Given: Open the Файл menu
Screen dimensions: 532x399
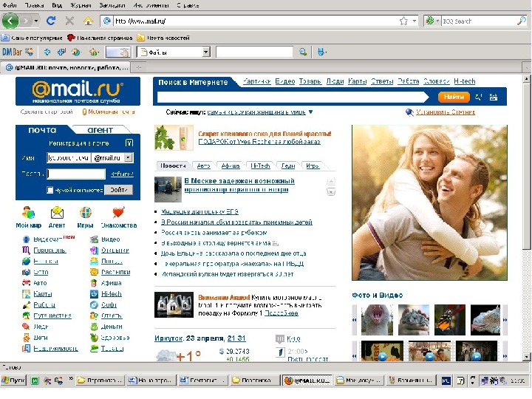Looking at the screenshot, I should 10,5.
